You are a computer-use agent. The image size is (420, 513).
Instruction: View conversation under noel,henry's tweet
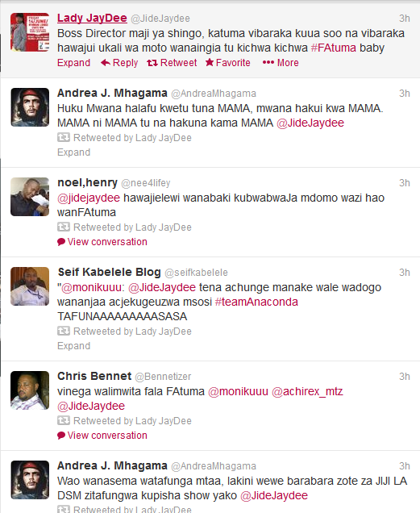(102, 242)
